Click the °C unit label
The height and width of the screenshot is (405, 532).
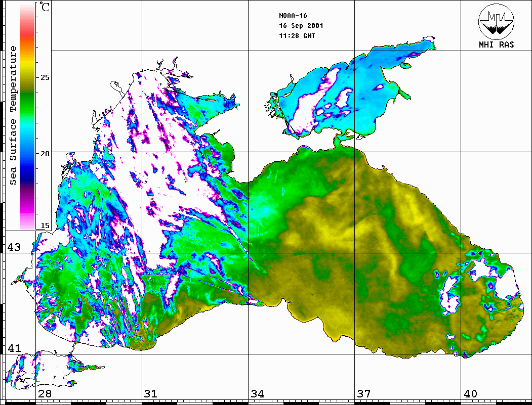[x=45, y=7]
